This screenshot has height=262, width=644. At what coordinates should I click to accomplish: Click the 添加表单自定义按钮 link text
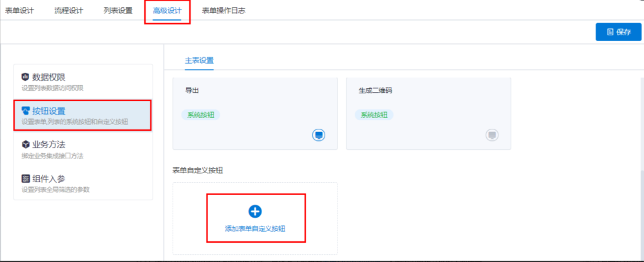point(255,229)
